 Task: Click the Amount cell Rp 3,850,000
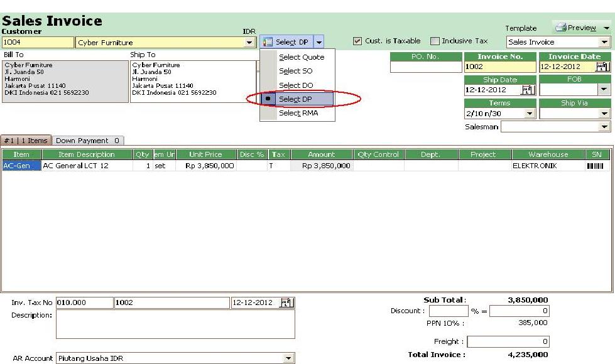point(322,166)
